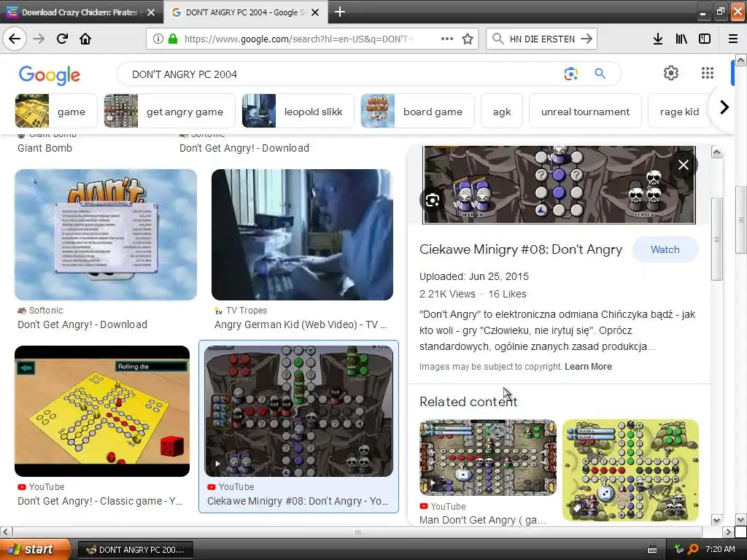Click the Google search query field
Viewport: 747px width, 560px height.
point(343,74)
